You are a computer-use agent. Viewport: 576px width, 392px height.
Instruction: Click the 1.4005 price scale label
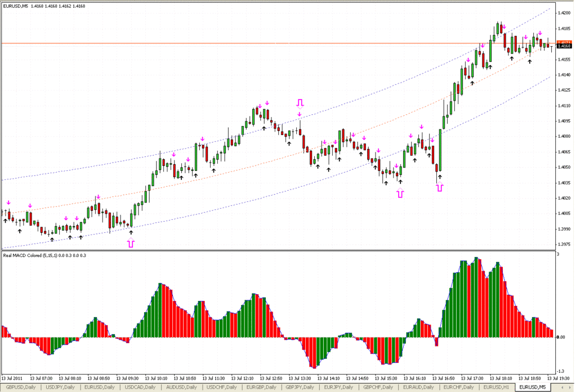pyautogui.click(x=564, y=214)
